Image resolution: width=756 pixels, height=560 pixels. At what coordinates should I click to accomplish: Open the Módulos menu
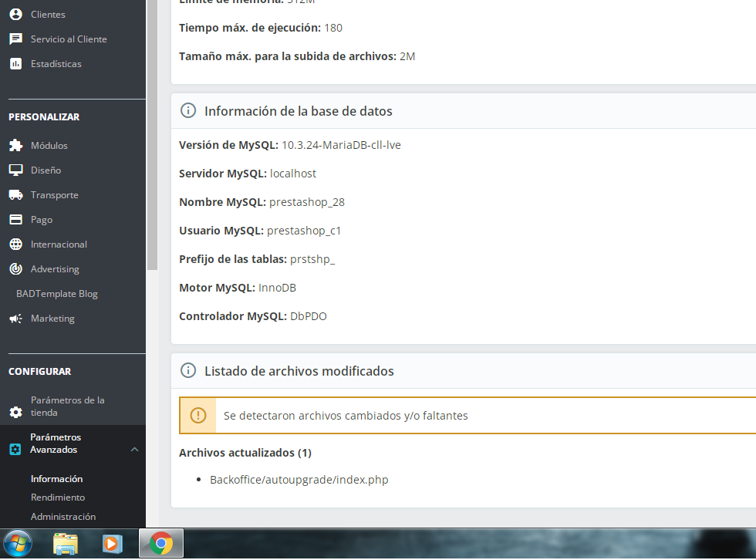[49, 146]
